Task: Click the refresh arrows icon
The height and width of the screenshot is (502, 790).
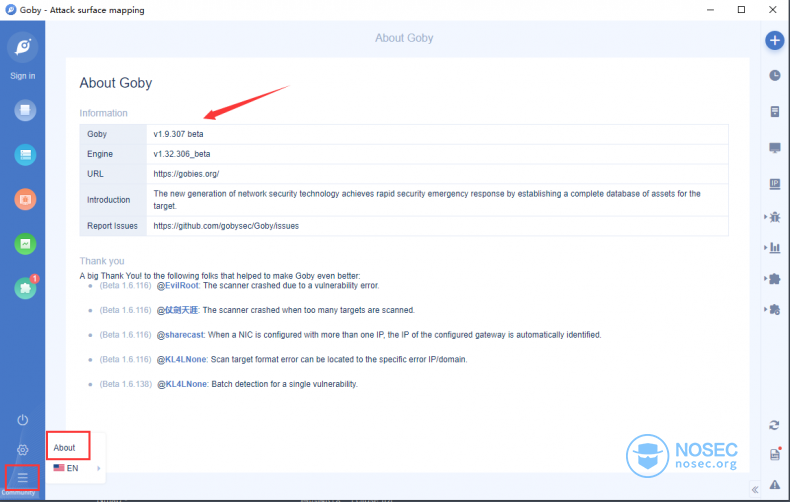Action: click(x=774, y=425)
